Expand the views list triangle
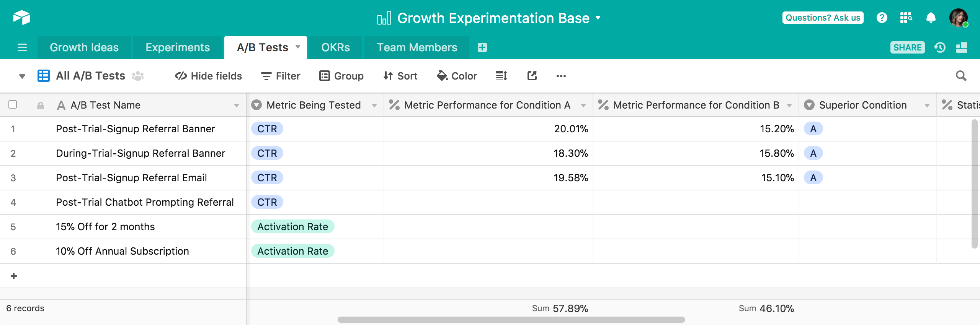The height and width of the screenshot is (325, 980). (22, 76)
